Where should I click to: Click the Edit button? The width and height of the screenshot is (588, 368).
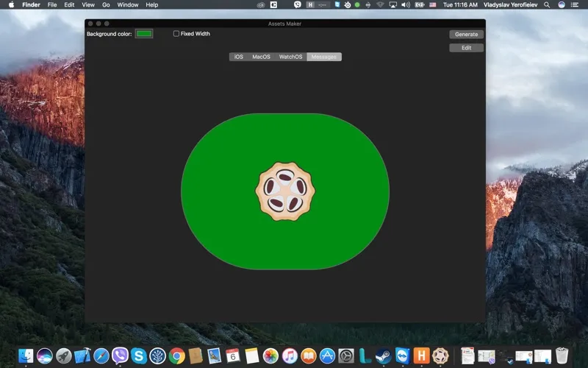(x=466, y=48)
